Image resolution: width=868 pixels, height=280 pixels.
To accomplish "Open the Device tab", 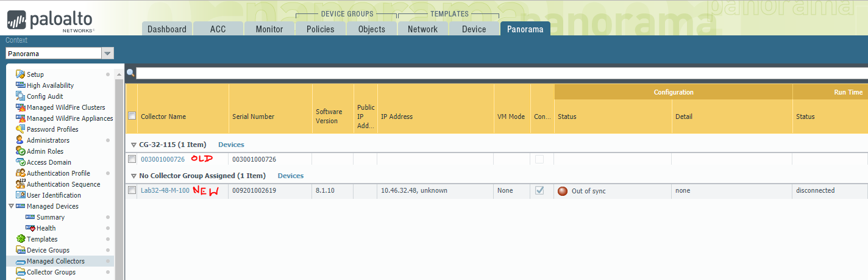I will coord(474,29).
